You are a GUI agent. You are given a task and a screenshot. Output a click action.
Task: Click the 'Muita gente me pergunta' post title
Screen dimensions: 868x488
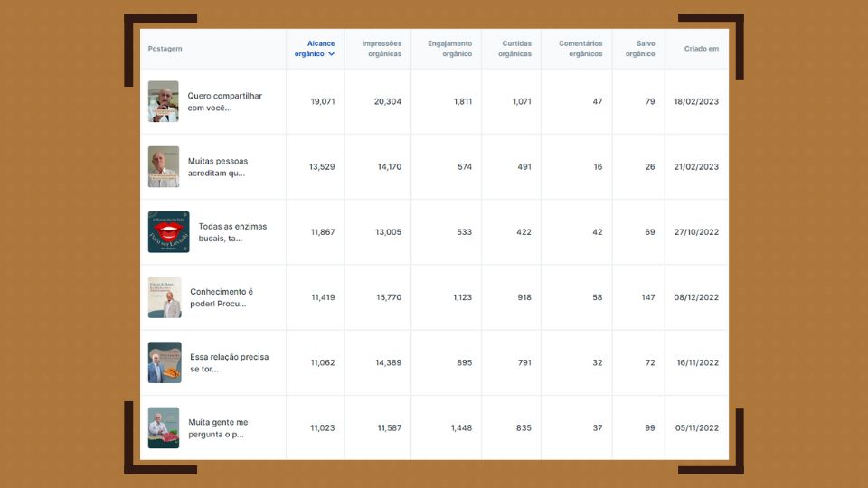click(x=218, y=427)
